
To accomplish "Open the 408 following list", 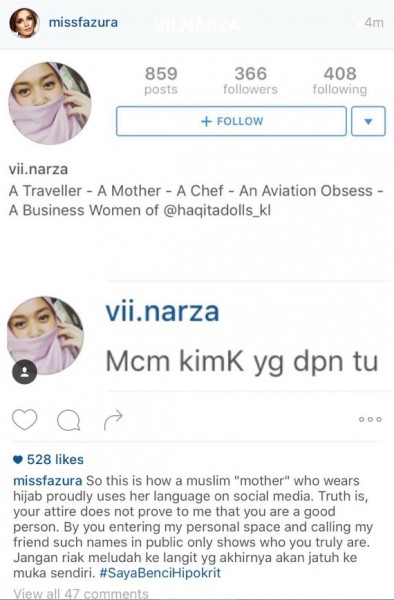I will coord(340,80).
